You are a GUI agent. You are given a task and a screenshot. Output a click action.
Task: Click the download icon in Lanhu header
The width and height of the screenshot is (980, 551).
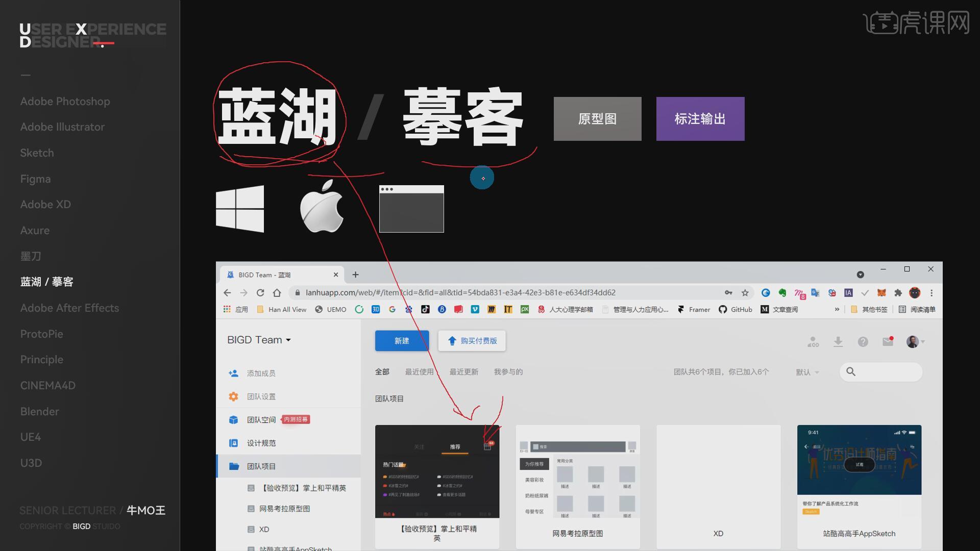point(838,342)
